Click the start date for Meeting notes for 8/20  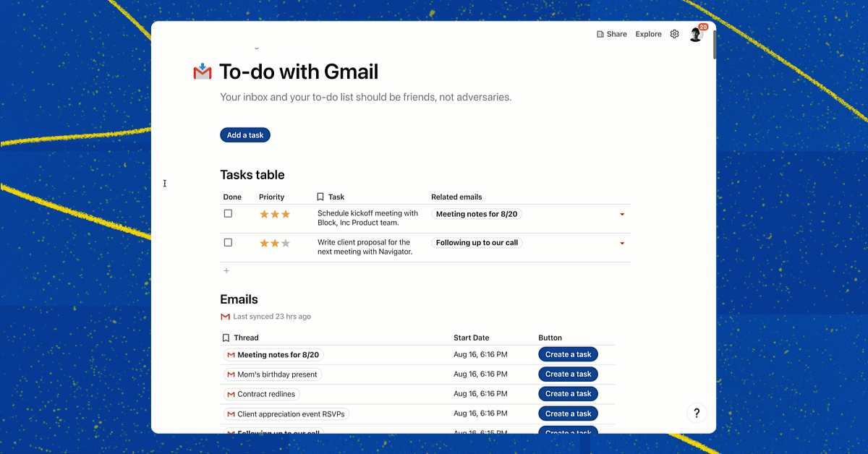click(480, 354)
